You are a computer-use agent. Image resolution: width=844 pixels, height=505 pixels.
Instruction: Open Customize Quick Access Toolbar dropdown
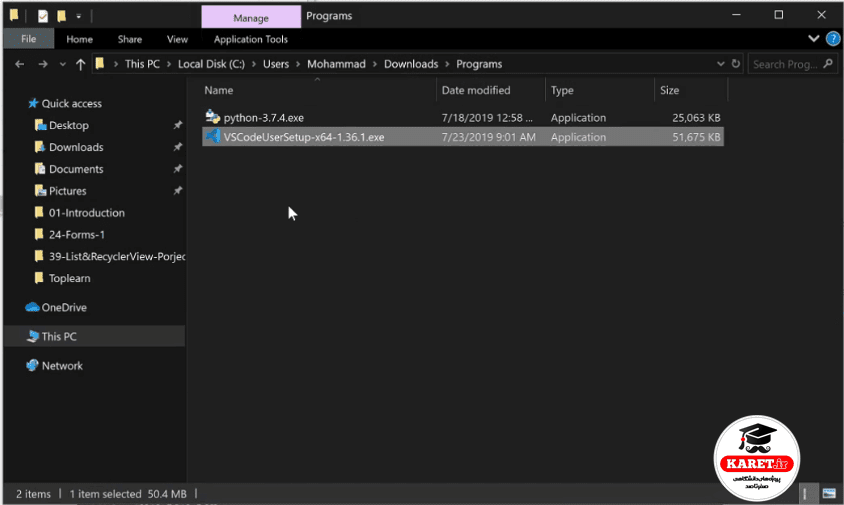click(79, 17)
